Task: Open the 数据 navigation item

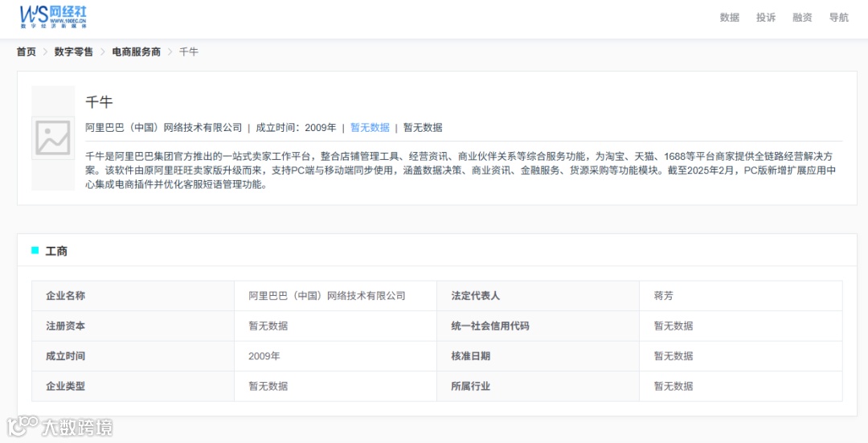Action: 729,18
